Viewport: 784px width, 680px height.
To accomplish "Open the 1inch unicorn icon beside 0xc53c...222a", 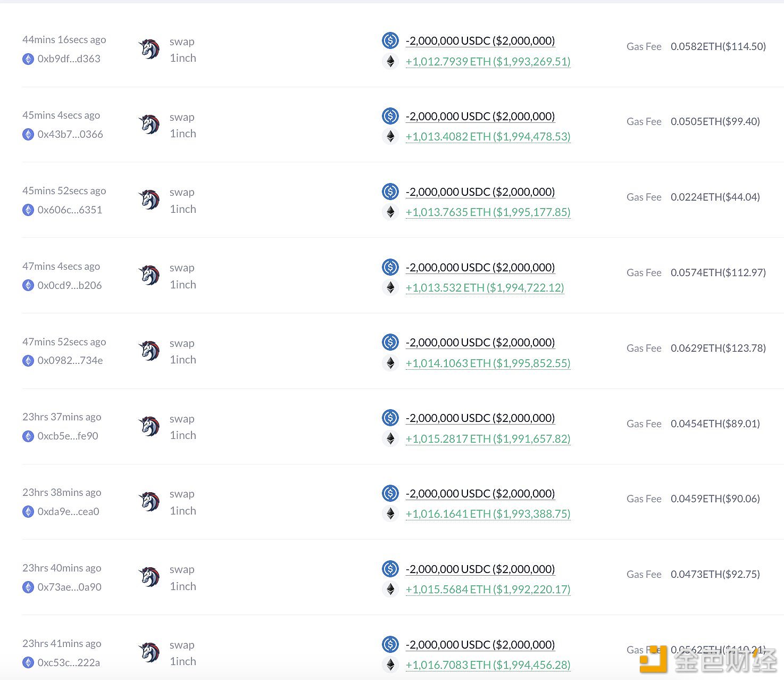I will coord(149,653).
